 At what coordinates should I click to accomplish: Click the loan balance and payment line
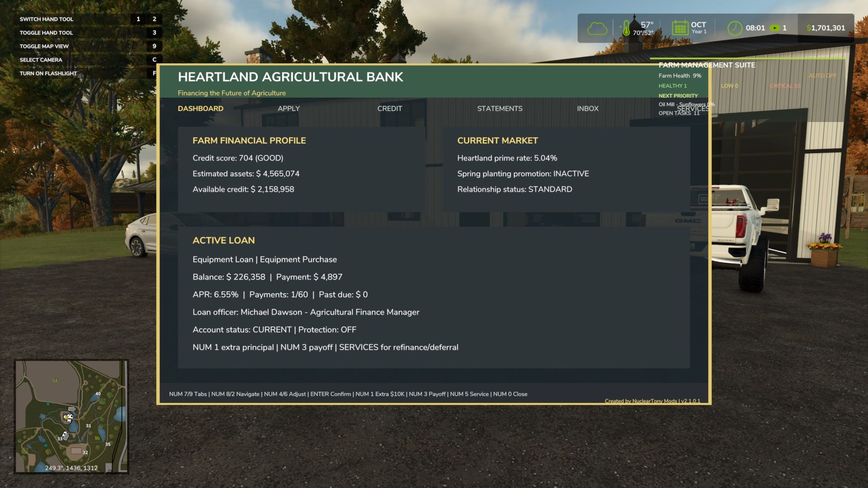(267, 277)
